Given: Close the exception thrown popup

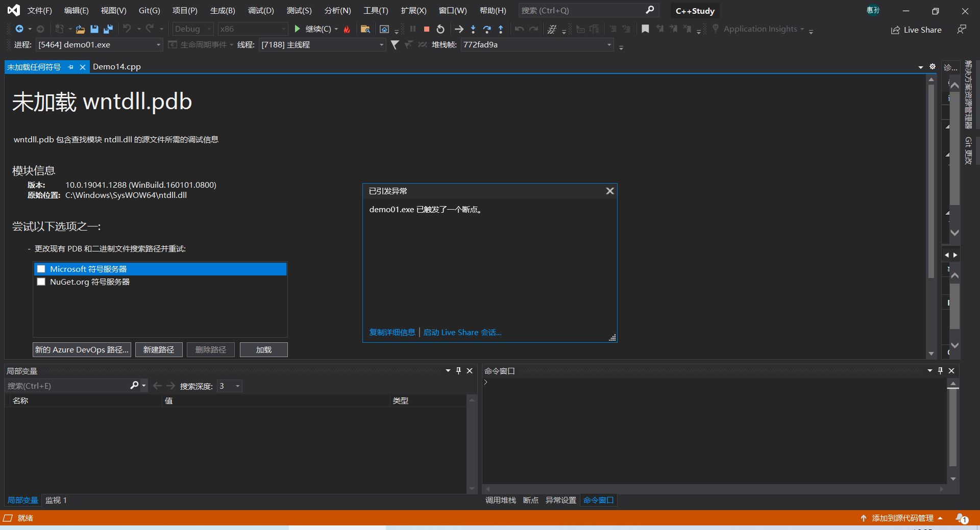Looking at the screenshot, I should tap(610, 191).
